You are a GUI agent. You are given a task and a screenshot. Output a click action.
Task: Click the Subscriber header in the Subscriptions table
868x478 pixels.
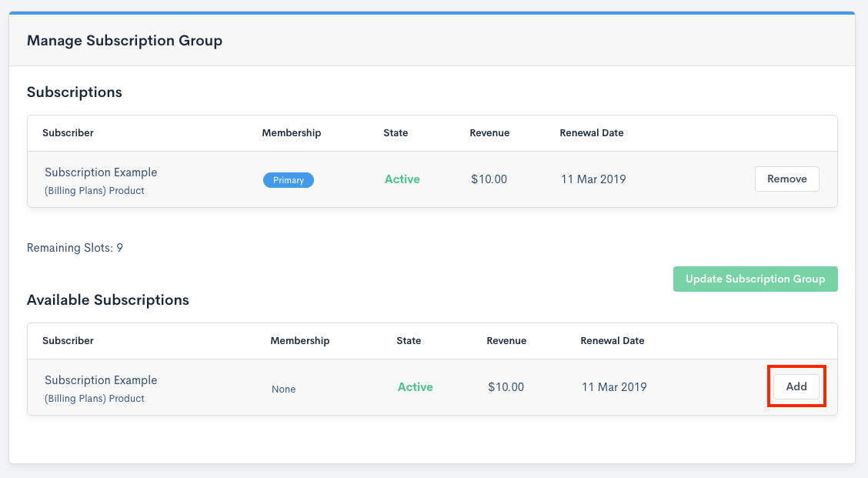click(x=68, y=132)
